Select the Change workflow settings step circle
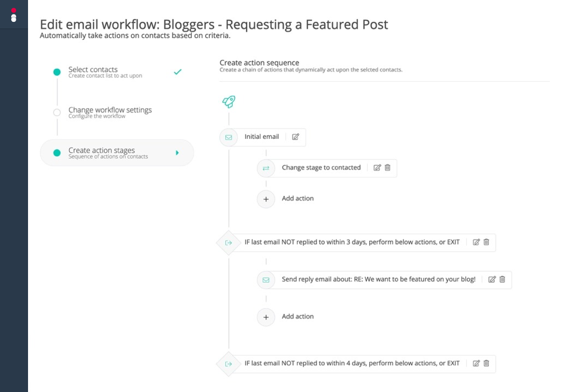574x392 pixels. (57, 112)
